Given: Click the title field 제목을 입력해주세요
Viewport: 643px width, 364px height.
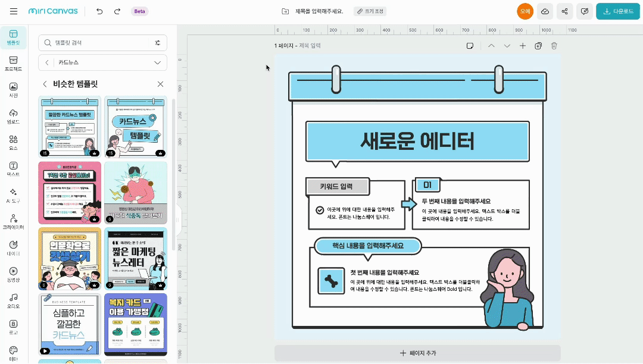Looking at the screenshot, I should 319,11.
